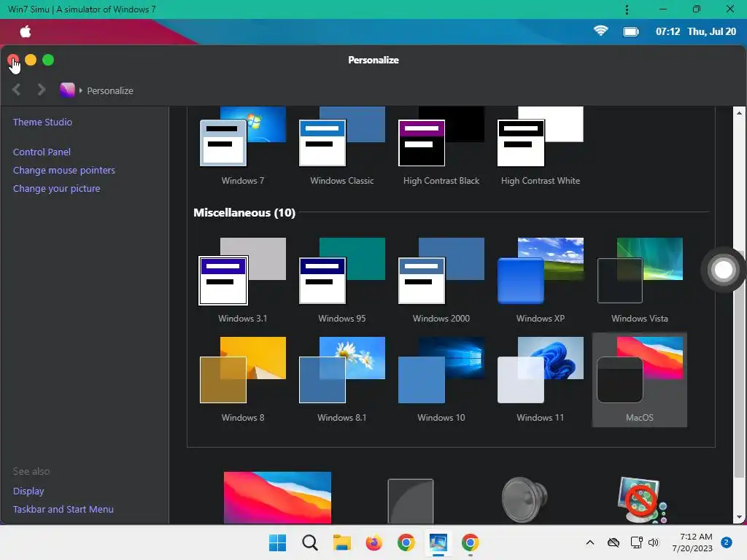Viewport: 747px width, 560px height.
Task: Open the first Chrome taskbar icon
Action: click(x=406, y=542)
